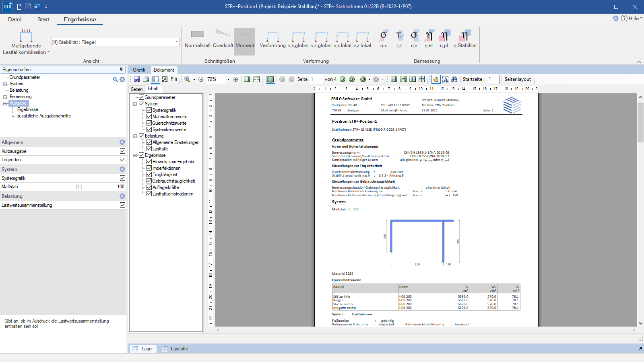Show the Querkraft diagram
The image size is (644, 362).
(x=223, y=39)
